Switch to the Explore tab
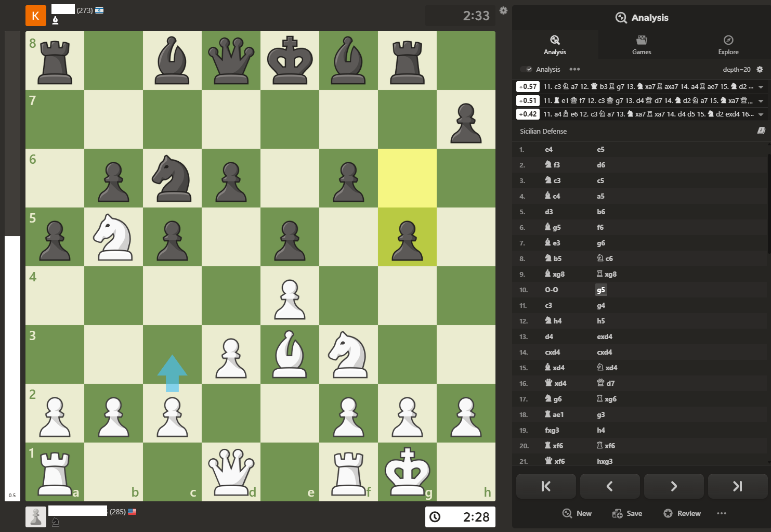 coord(728,45)
